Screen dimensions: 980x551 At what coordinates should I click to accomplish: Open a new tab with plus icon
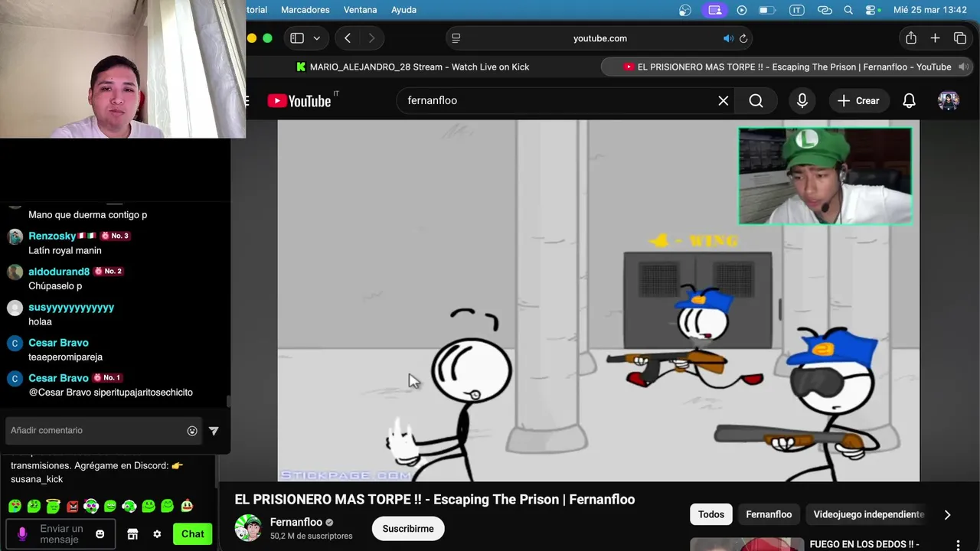[935, 38]
